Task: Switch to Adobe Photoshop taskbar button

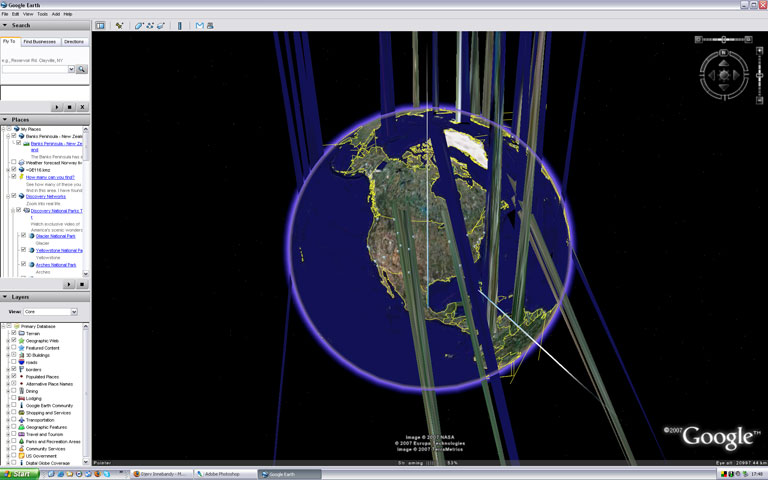Action: click(x=225, y=474)
